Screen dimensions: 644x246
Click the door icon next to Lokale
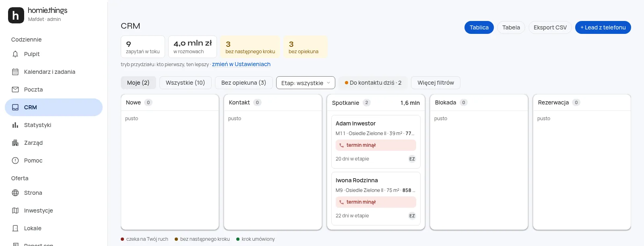coord(15,228)
